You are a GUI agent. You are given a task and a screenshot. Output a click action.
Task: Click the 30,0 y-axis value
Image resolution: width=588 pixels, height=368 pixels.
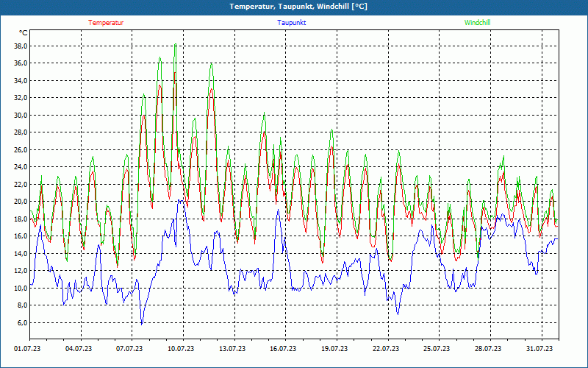pyautogui.click(x=21, y=116)
